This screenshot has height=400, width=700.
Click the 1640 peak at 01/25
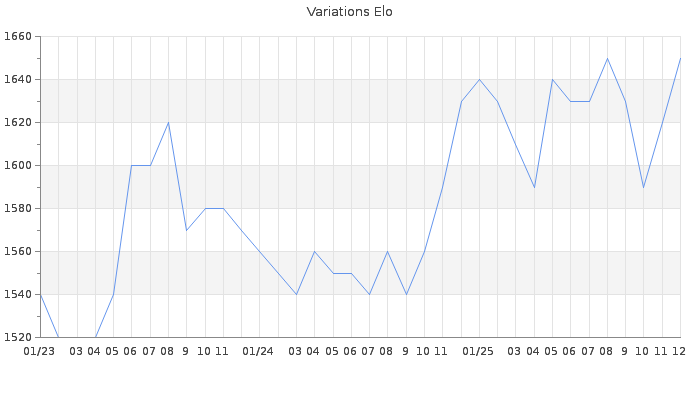(479, 79)
